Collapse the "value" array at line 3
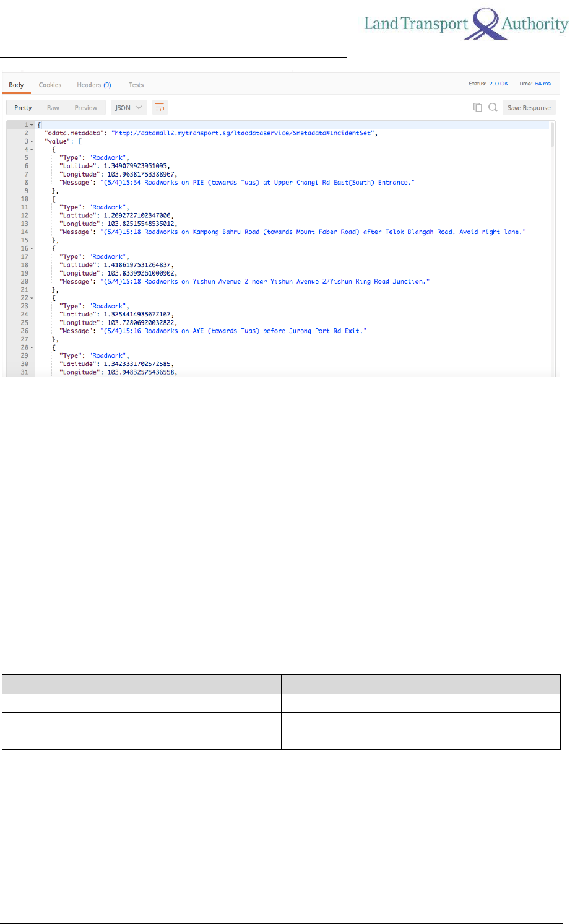This screenshot has height=924, width=575. point(32,142)
